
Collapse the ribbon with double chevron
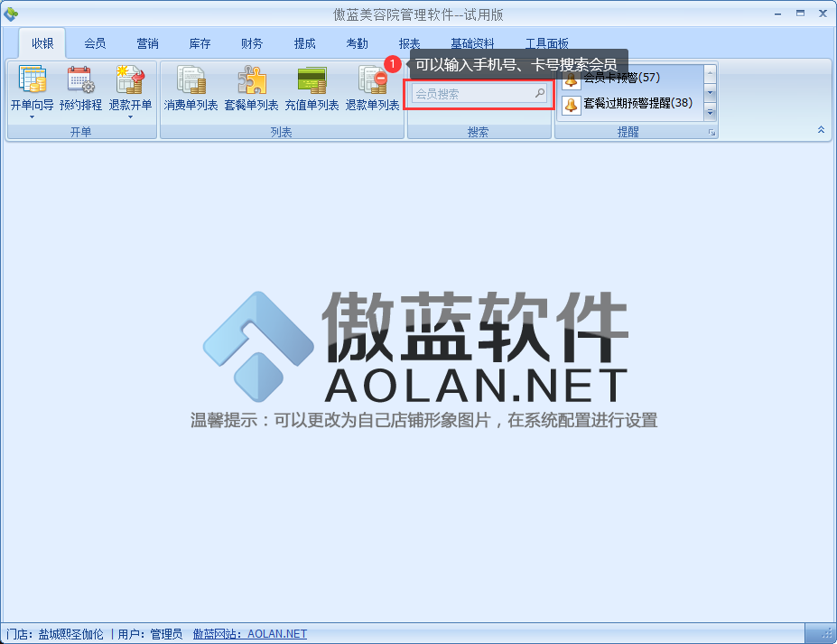pyautogui.click(x=821, y=130)
